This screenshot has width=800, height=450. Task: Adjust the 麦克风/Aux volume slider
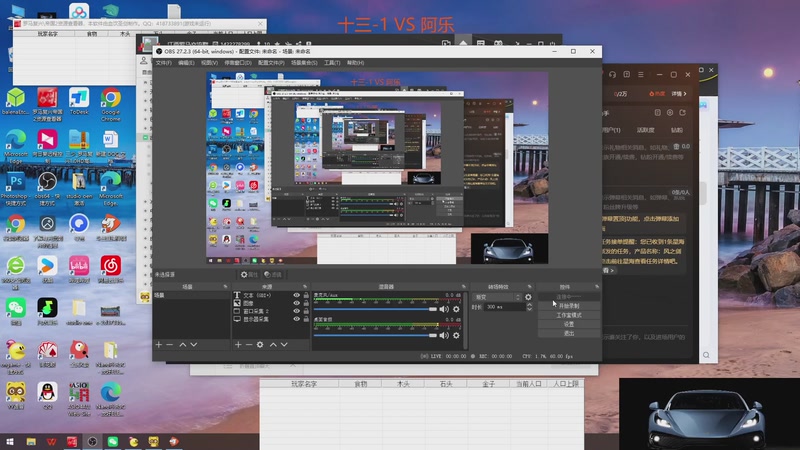pos(376,309)
